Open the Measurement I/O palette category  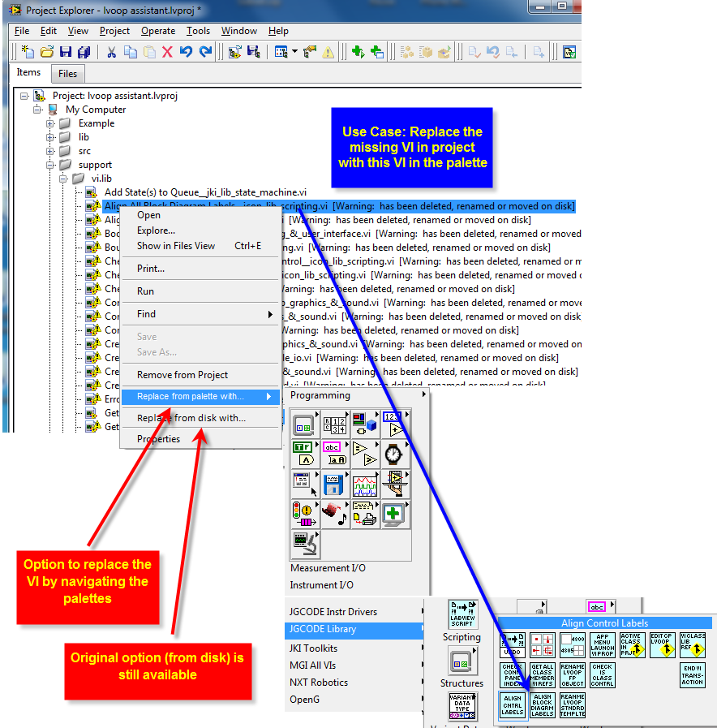(328, 568)
